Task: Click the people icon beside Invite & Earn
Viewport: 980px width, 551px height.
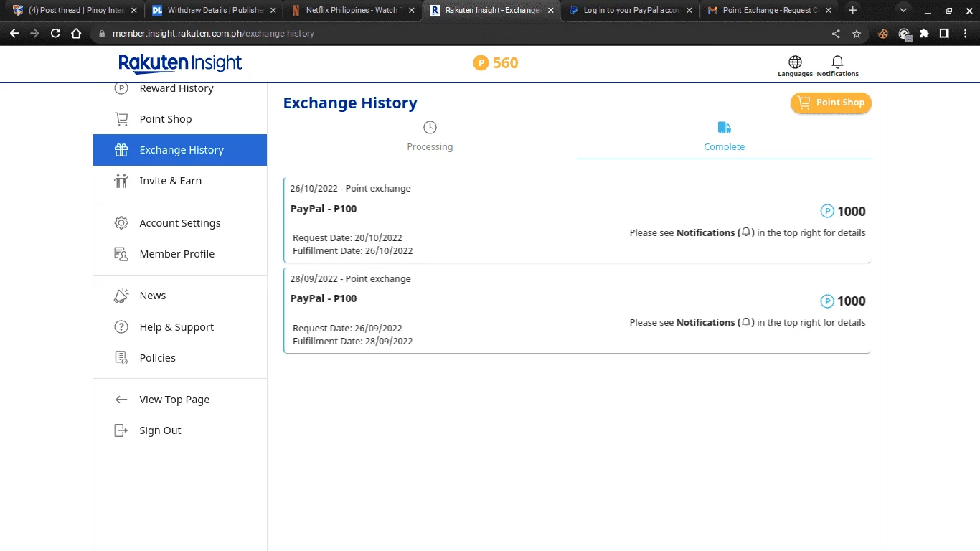Action: [x=121, y=181]
